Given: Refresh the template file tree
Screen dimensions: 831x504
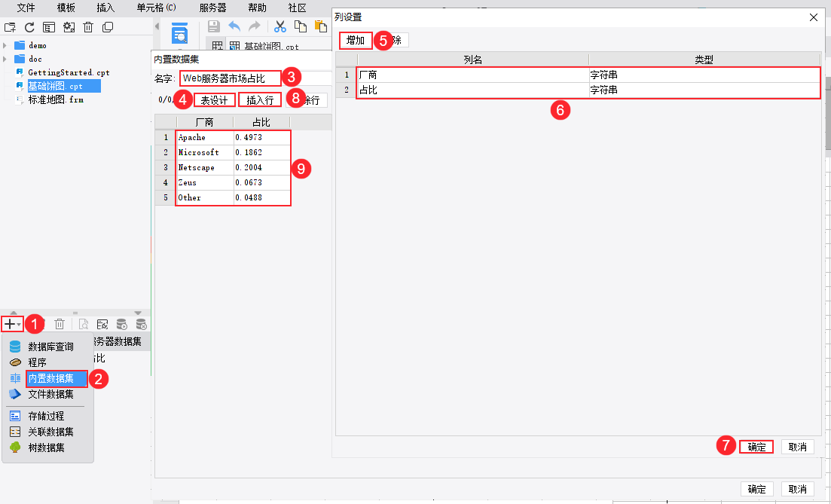Looking at the screenshot, I should (29, 27).
